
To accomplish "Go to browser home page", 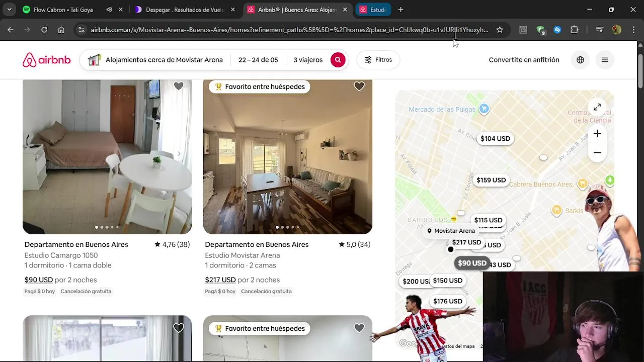I will [x=61, y=30].
